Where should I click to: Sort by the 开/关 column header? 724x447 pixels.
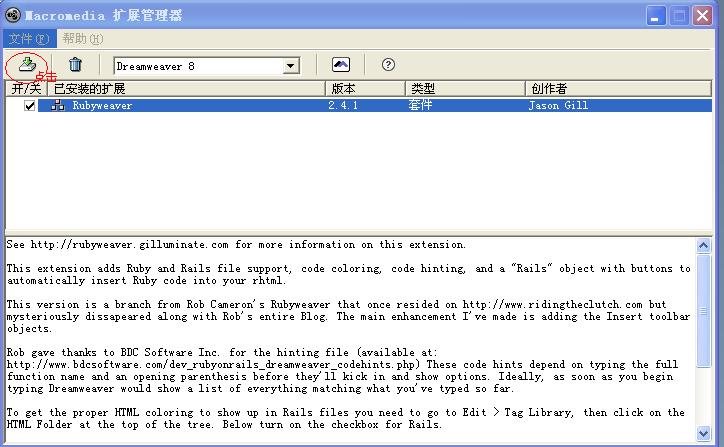click(26, 89)
